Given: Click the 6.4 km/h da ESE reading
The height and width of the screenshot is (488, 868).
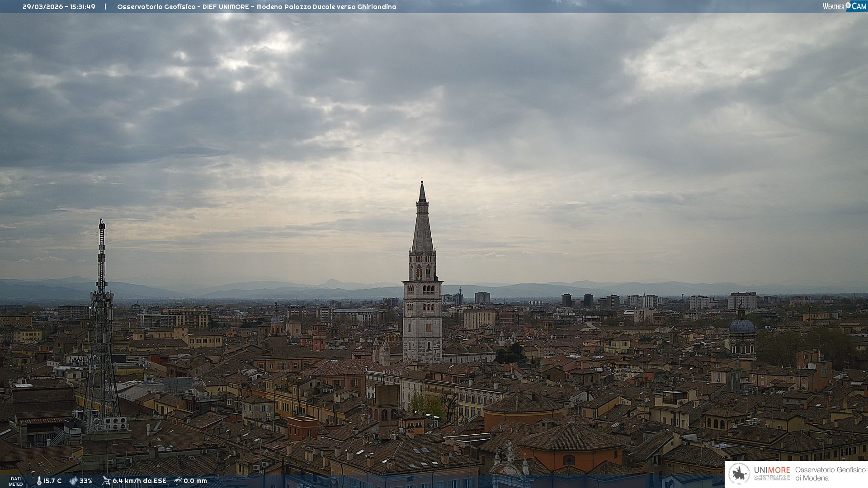Looking at the screenshot, I should pyautogui.click(x=139, y=481).
